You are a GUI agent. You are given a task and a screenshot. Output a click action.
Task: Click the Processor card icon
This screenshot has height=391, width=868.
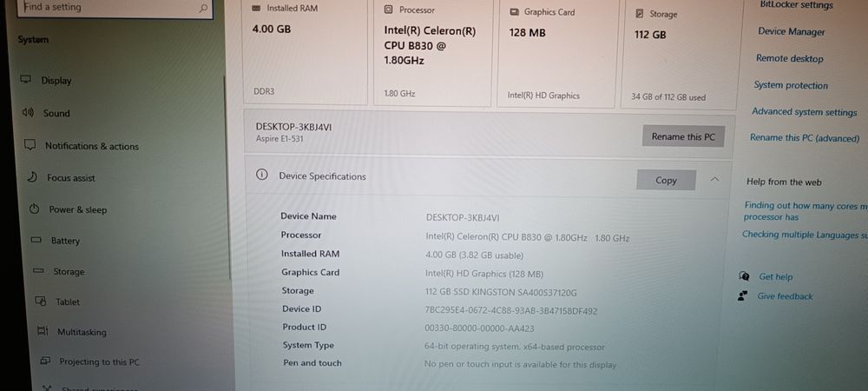[388, 10]
